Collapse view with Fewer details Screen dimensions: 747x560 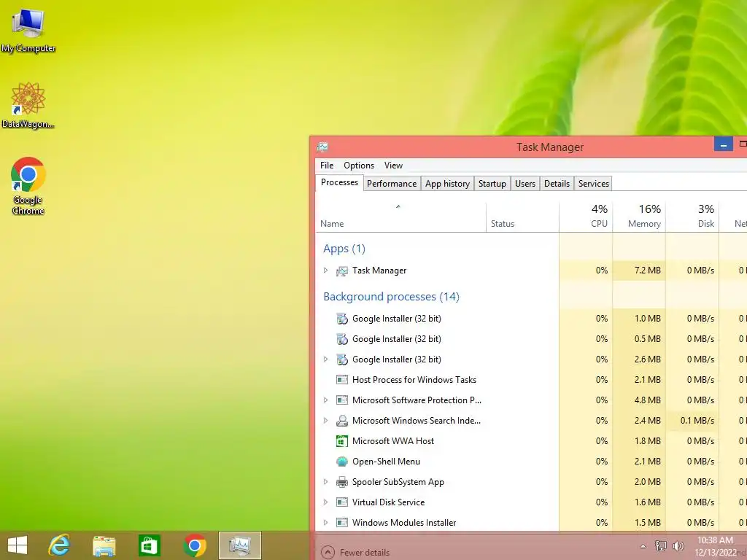point(355,553)
